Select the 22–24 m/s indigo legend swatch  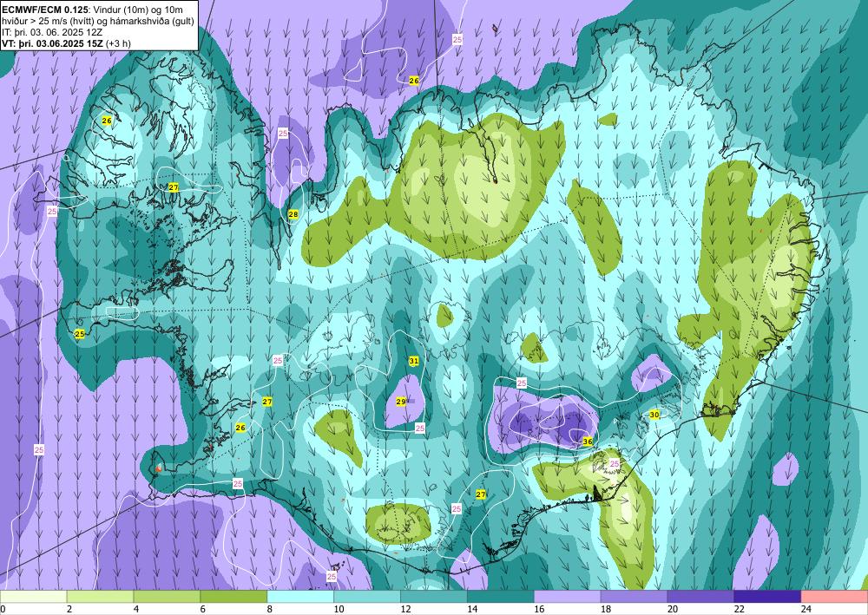(x=768, y=597)
